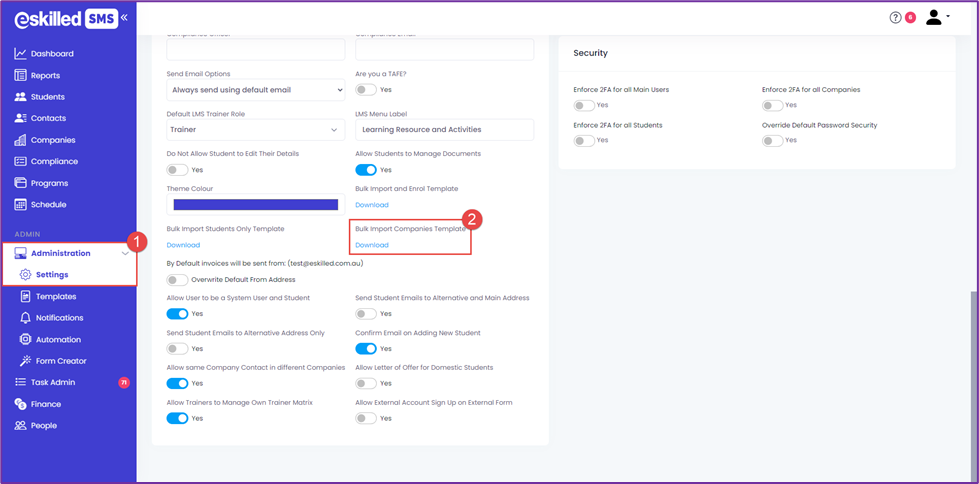The height and width of the screenshot is (484, 979).
Task: Click the Contacts card icon
Action: point(20,118)
